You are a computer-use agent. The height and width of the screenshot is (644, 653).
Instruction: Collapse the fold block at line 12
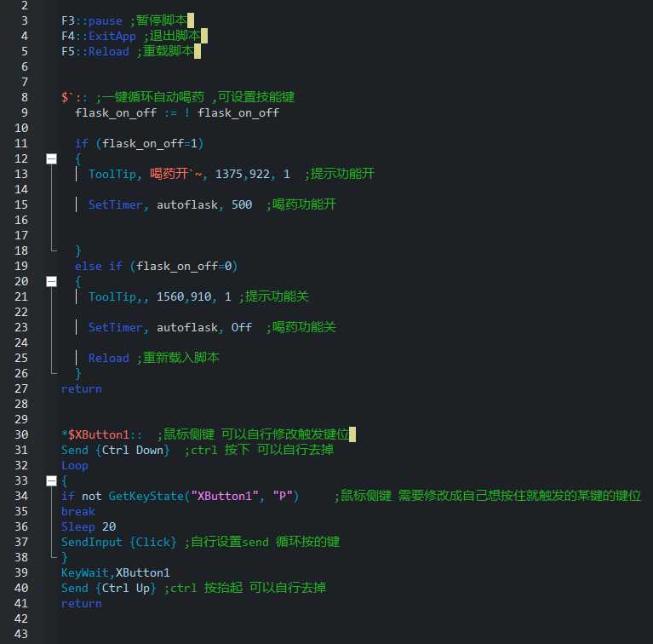pyautogui.click(x=51, y=158)
